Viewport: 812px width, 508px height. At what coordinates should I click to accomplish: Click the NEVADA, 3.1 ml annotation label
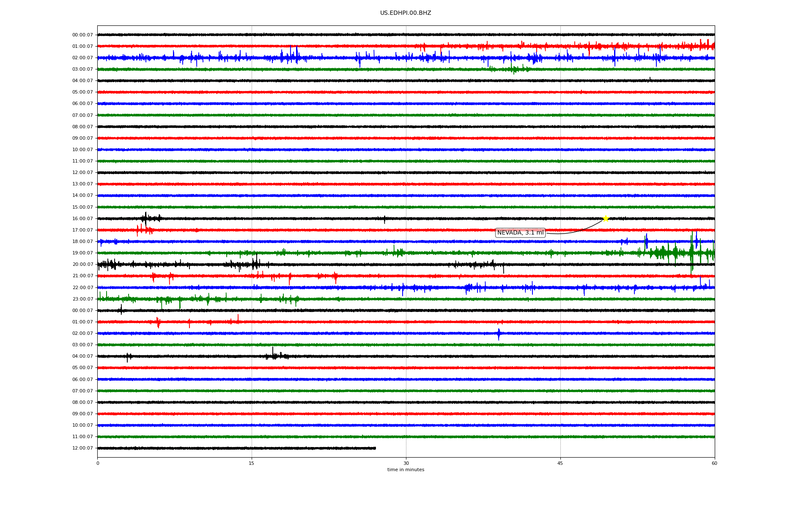point(520,233)
